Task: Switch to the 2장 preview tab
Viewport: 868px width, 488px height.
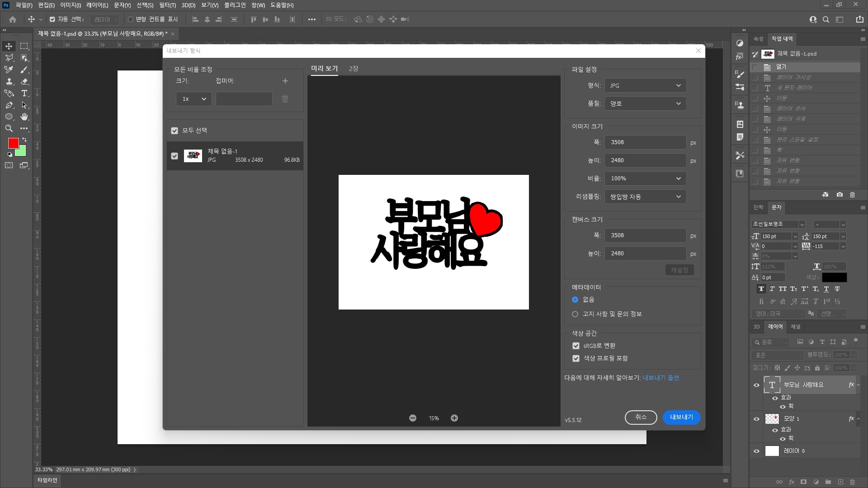Action: 354,69
